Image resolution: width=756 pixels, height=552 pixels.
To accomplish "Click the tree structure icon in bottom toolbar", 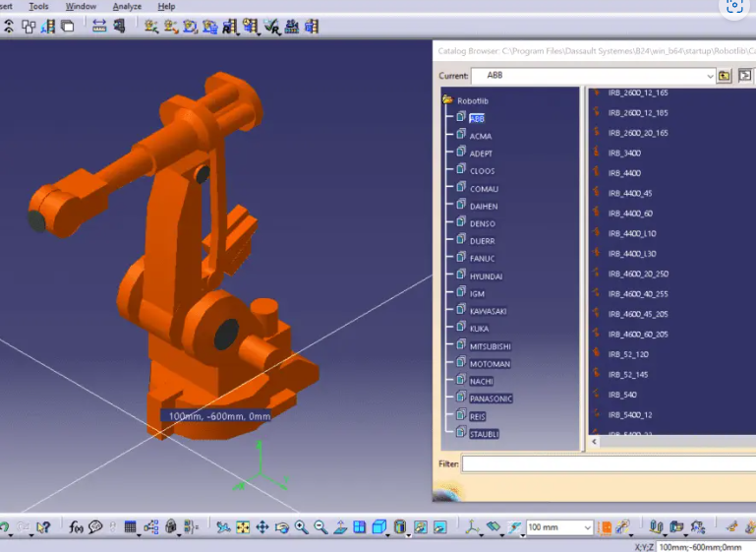I will (x=151, y=527).
